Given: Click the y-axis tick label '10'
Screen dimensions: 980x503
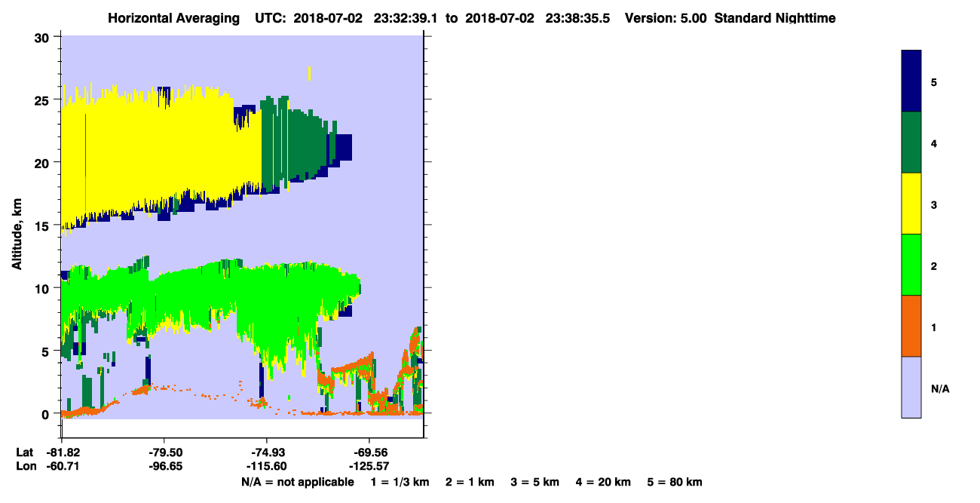Looking at the screenshot, I should (x=43, y=288).
